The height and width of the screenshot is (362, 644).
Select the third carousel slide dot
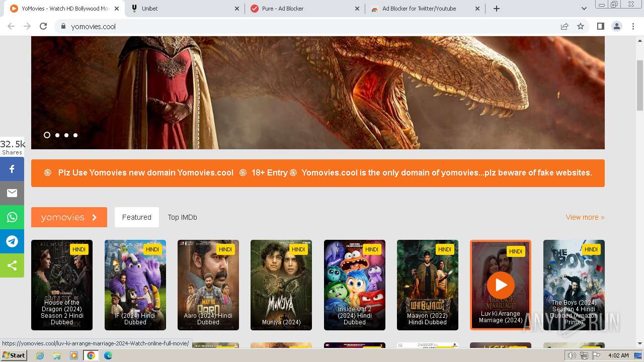coord(66,135)
